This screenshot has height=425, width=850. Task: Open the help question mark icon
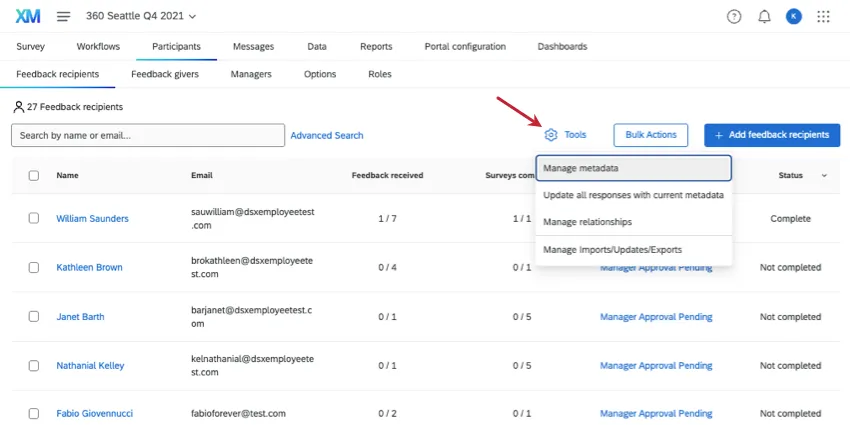click(733, 17)
